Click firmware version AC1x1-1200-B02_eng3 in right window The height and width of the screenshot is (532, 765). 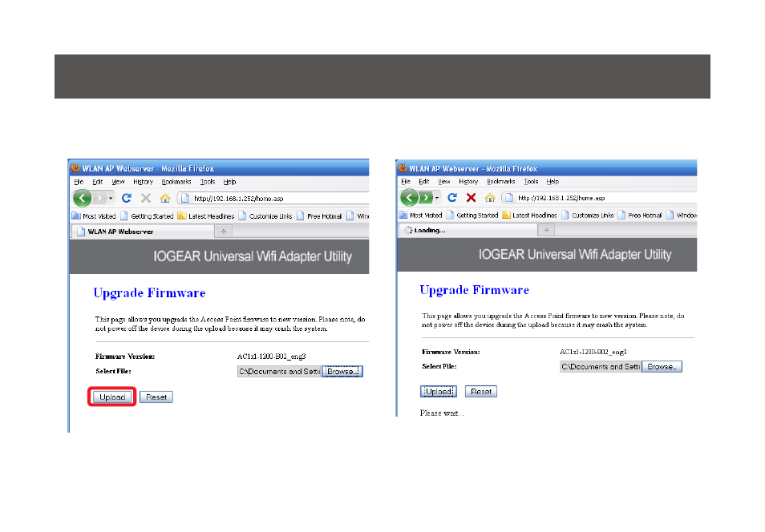tap(593, 352)
